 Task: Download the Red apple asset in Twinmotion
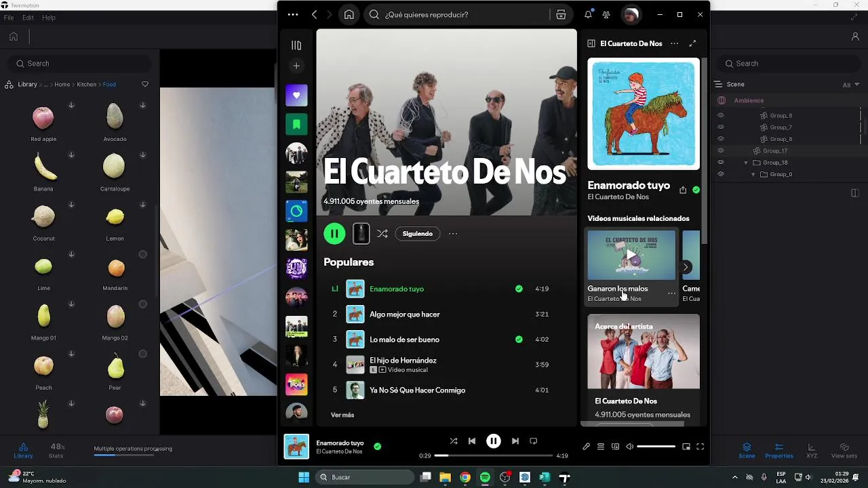point(71,105)
